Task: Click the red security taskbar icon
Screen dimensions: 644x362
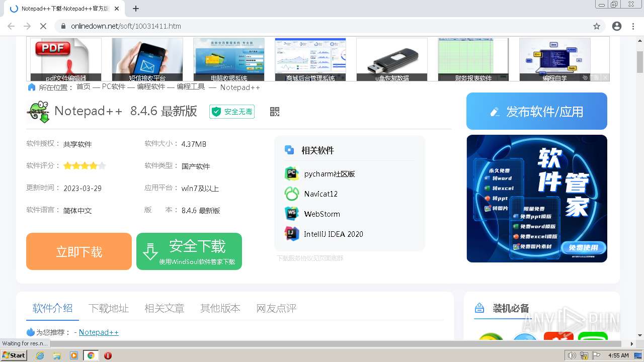Action: [108, 355]
